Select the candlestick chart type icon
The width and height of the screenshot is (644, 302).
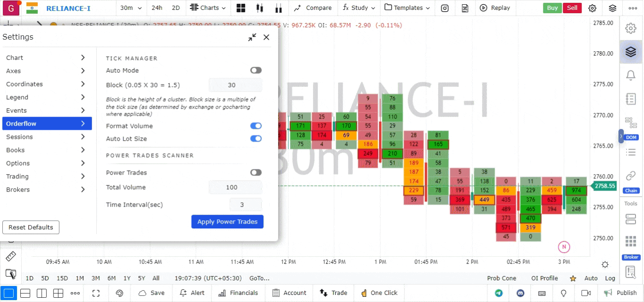[259, 8]
